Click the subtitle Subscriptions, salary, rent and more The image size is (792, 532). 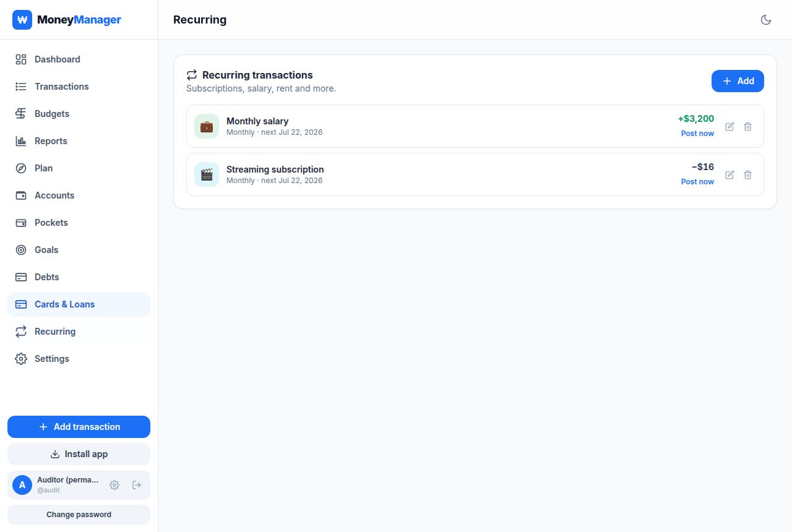261,88
